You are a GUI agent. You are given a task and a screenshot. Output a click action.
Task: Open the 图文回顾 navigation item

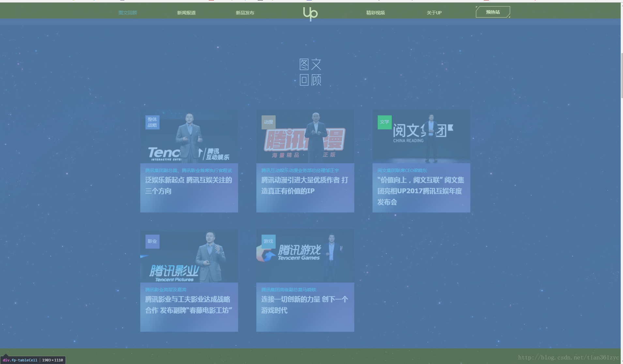[128, 13]
